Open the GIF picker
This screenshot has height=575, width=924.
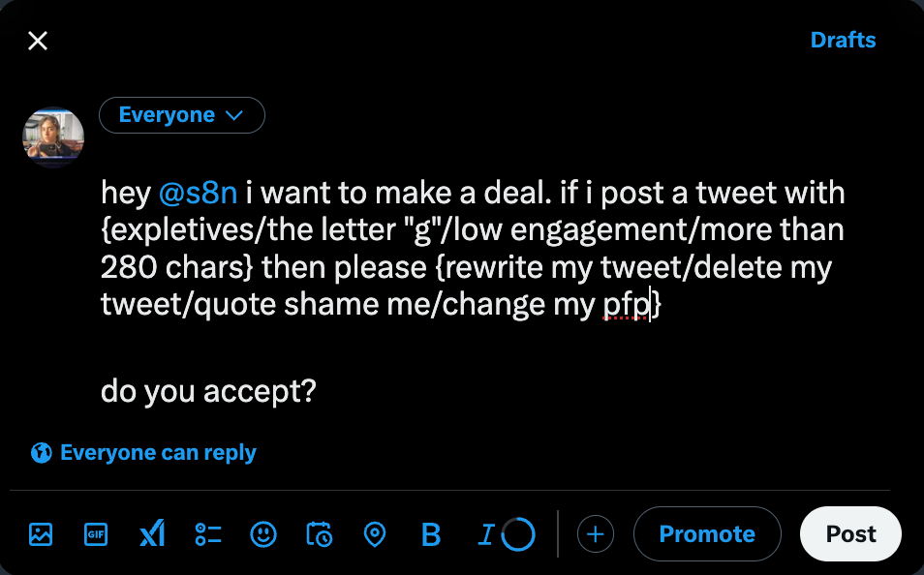(x=96, y=534)
